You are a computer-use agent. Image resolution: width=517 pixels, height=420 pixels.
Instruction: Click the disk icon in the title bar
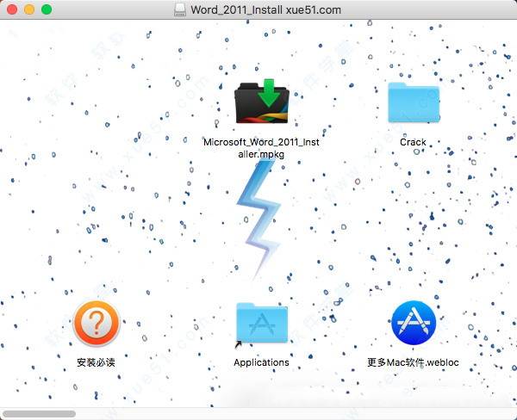[180, 9]
